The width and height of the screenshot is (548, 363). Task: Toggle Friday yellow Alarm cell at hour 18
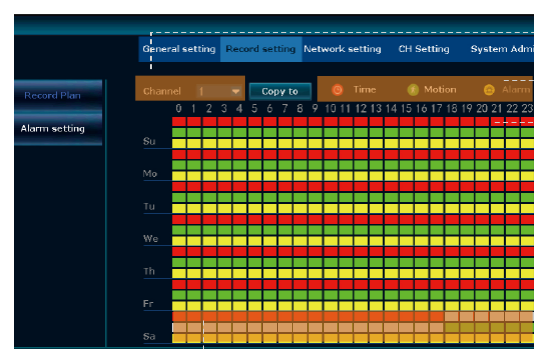(452, 306)
